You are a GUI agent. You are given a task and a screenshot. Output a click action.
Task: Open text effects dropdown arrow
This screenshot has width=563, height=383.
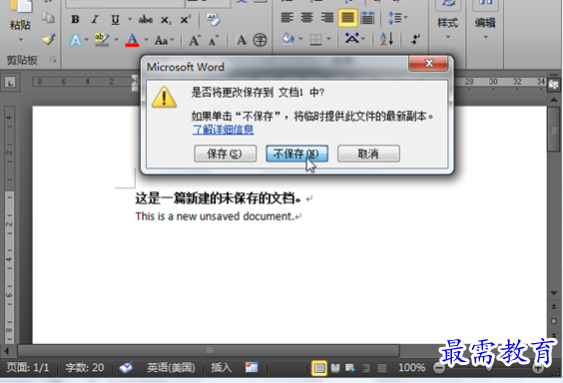pyautogui.click(x=87, y=40)
